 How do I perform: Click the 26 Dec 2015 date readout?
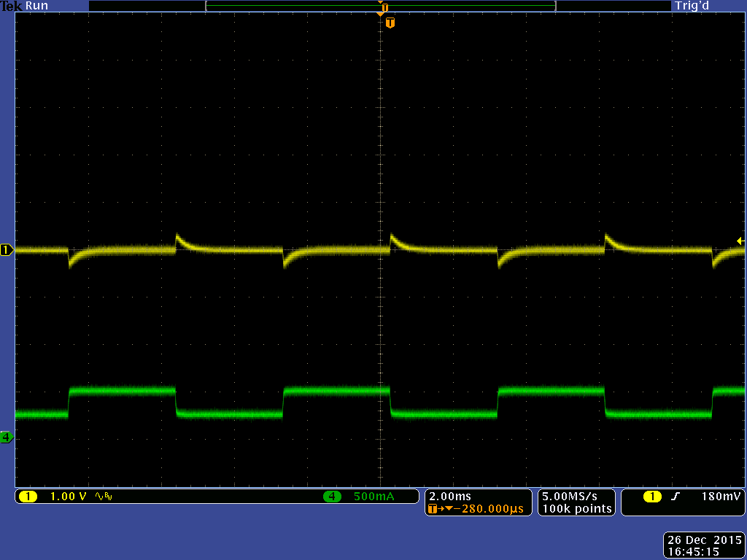coord(704,540)
